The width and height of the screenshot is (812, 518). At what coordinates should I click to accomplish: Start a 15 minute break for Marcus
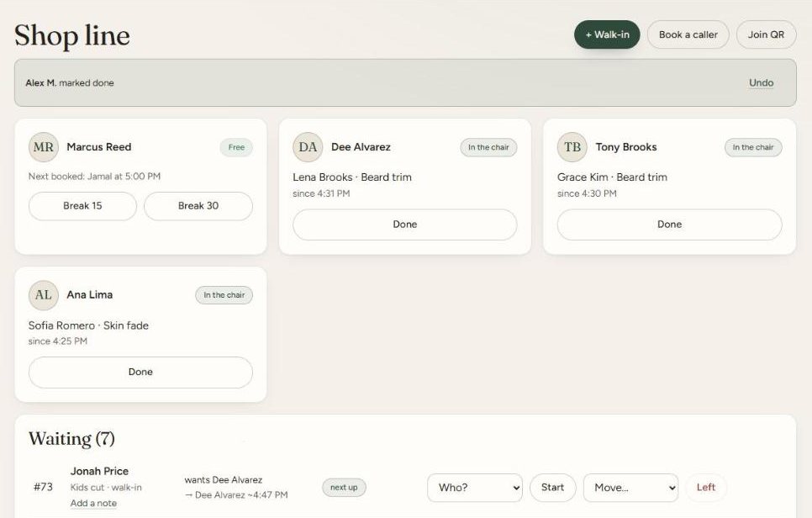point(83,206)
